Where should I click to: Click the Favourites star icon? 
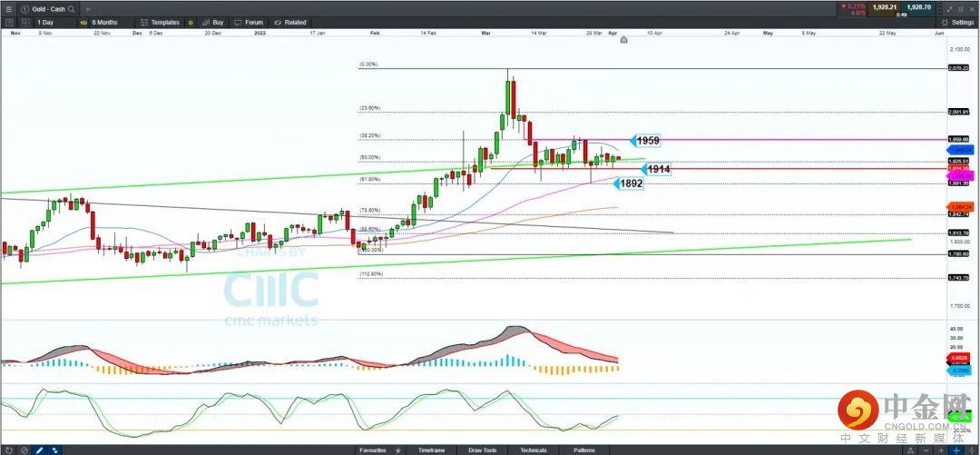[x=397, y=450]
